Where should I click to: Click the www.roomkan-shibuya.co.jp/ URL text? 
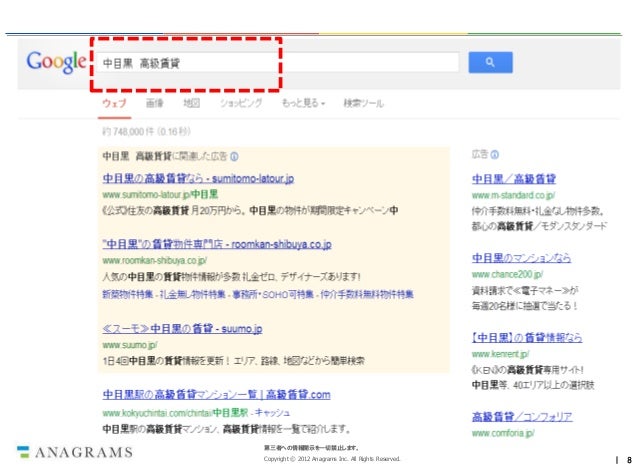(x=155, y=260)
